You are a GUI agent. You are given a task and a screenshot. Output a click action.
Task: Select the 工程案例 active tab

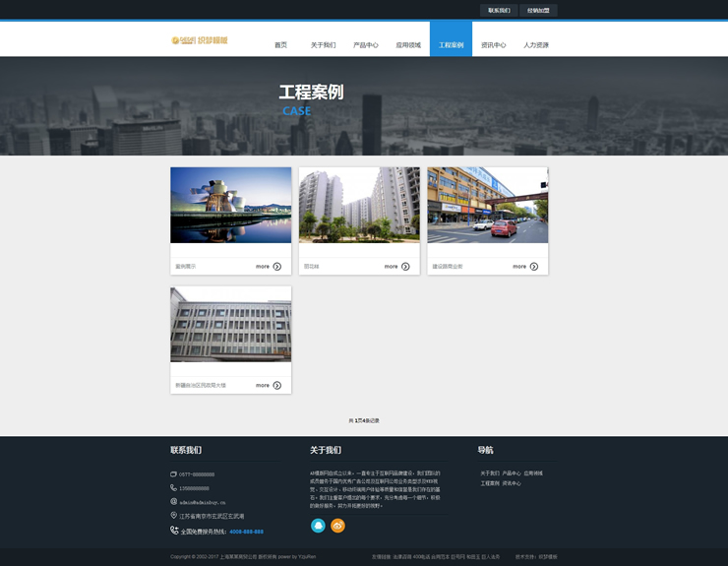(451, 45)
